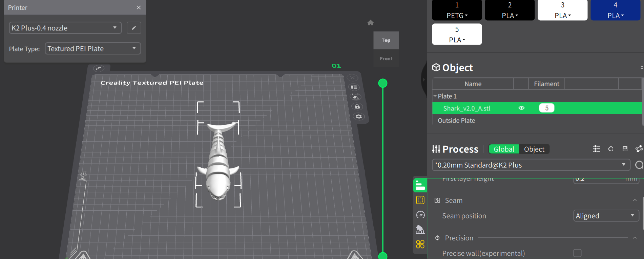Hide Shark_v2.0_A.stl using the eye icon
Screen dimensions: 644x259
coord(521,108)
